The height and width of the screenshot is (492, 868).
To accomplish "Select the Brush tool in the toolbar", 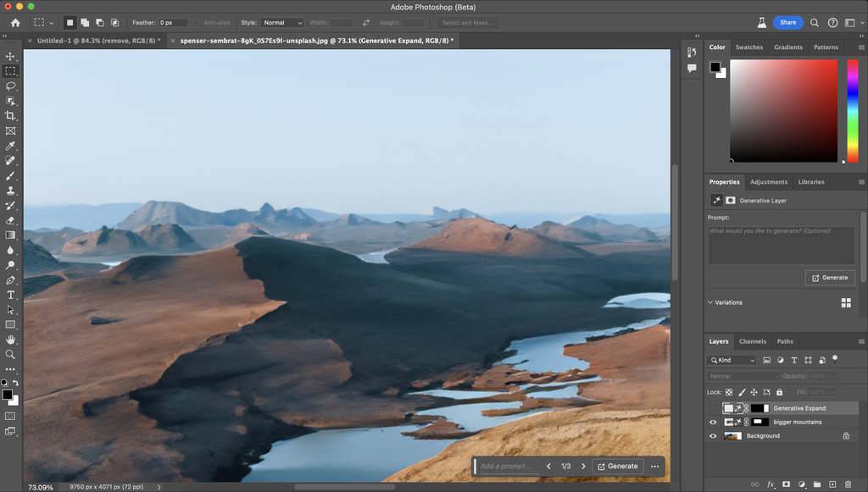I will click(11, 175).
